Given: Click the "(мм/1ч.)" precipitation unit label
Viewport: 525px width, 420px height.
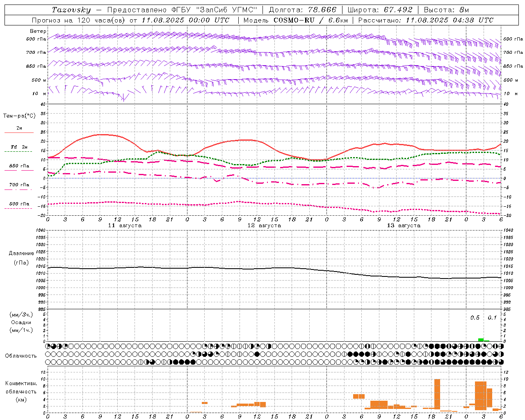Looking at the screenshot, I should (21, 330).
